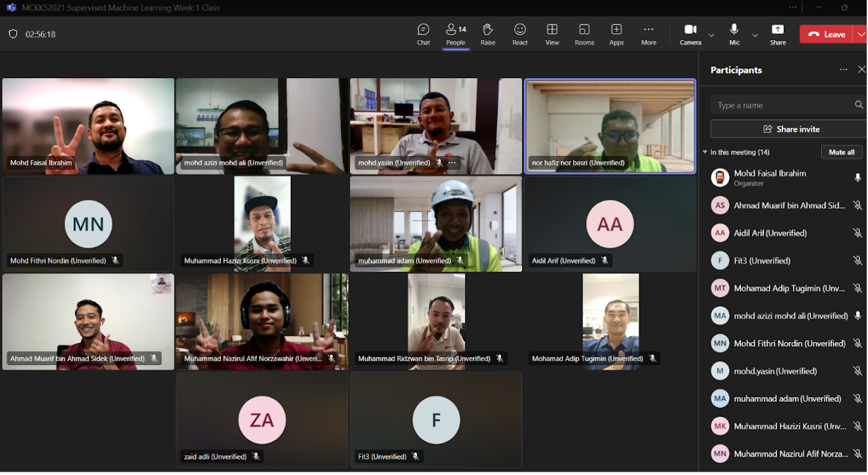Open the View layout options
Screen dimensions: 868x475
552,34
